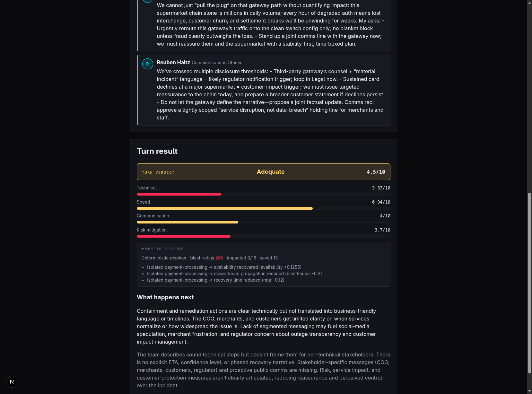Click the blast radius 26% value
Image resolution: width=532 pixels, height=394 pixels.
[x=219, y=258]
